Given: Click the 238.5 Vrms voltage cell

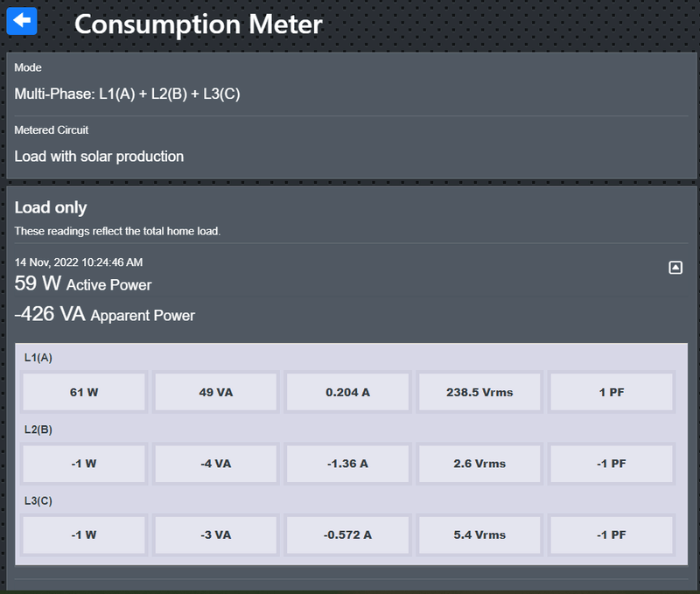Looking at the screenshot, I should (479, 392).
